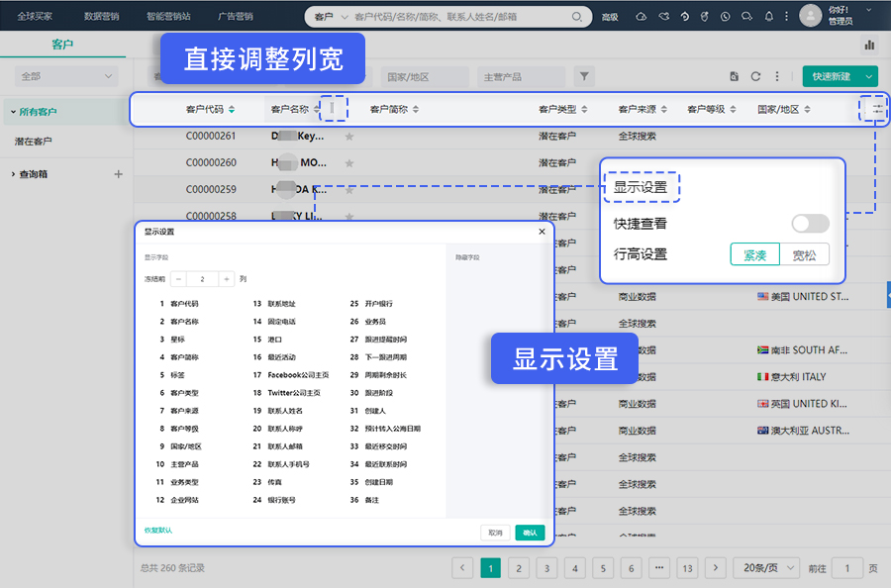This screenshot has width=891, height=588.
Task: Close the 显示设置 dialog
Action: point(543,232)
